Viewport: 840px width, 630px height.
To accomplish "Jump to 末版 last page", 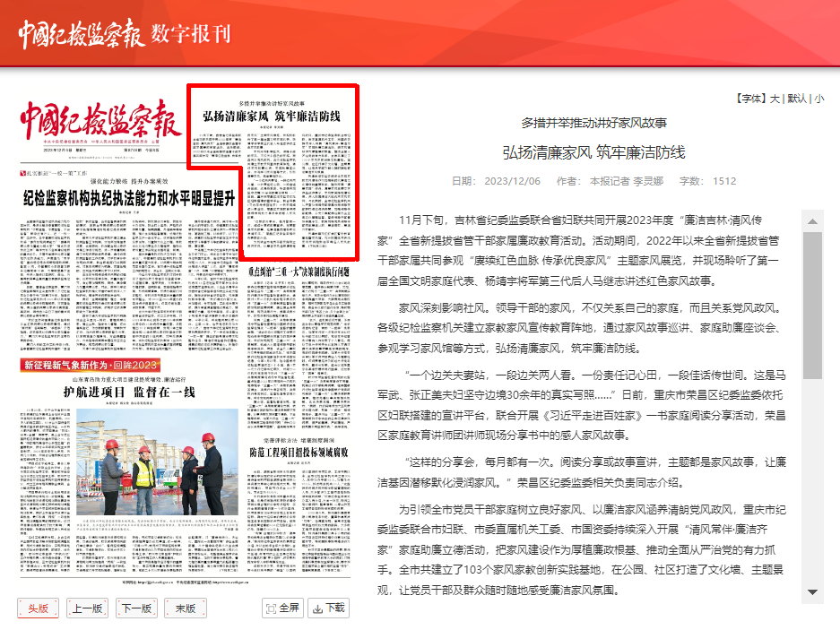I will point(185,608).
